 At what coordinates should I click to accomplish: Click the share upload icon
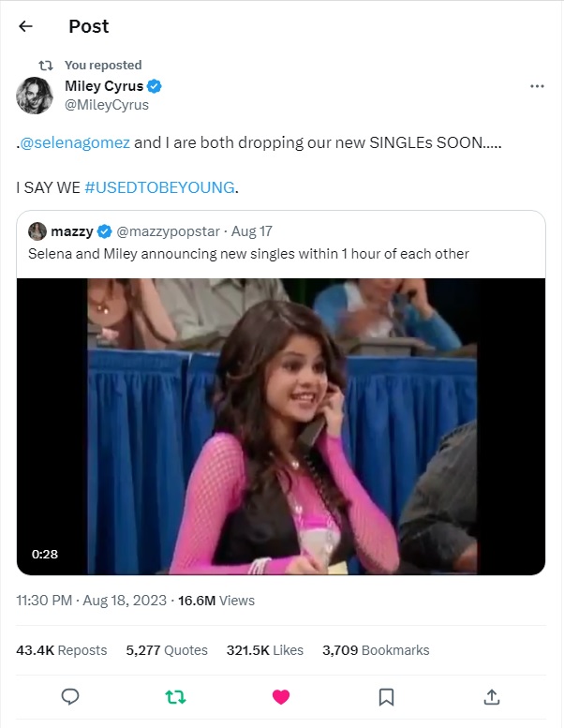click(491, 696)
